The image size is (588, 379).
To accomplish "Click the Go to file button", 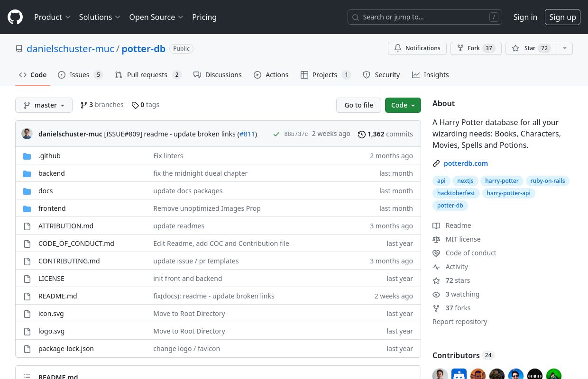I will [358, 105].
